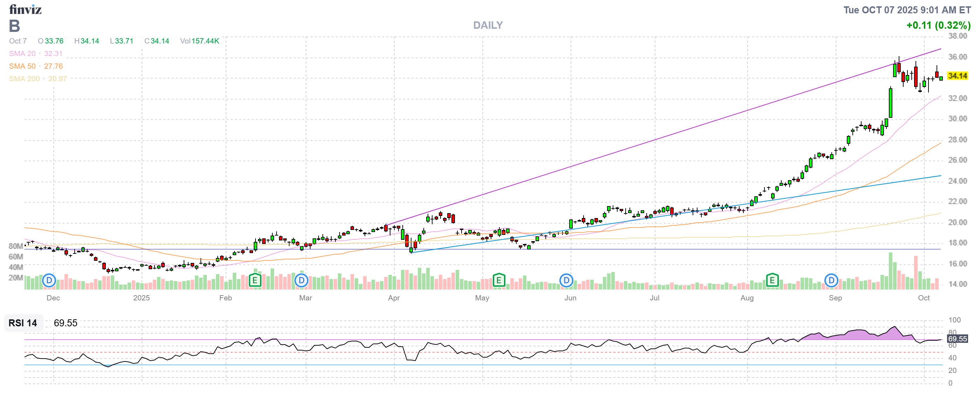Viewport: 980px width, 394px height.
Task: Click the earnings E marker in May
Action: pos(498,281)
